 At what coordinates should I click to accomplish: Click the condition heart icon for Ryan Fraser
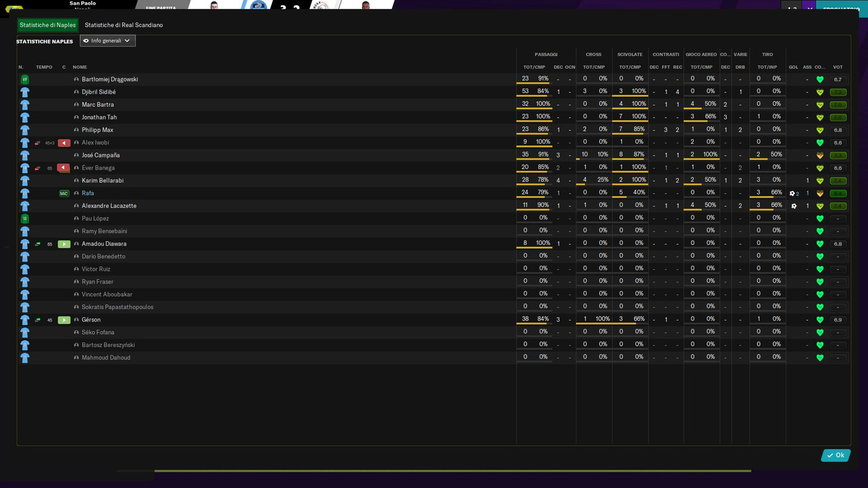[x=820, y=282]
